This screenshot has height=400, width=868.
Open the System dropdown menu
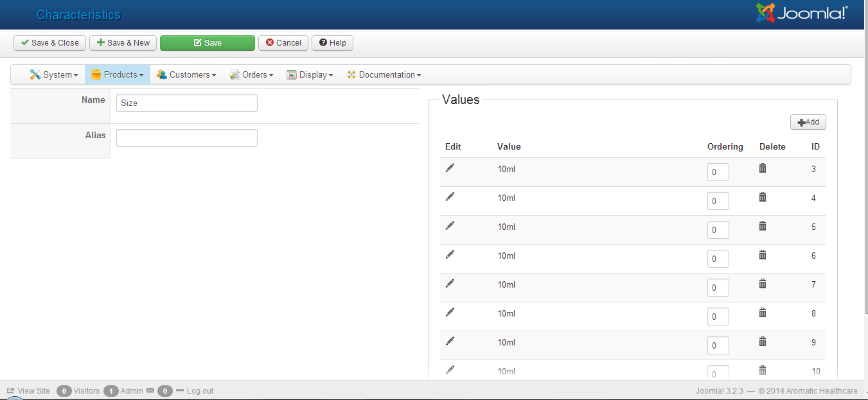pos(54,74)
